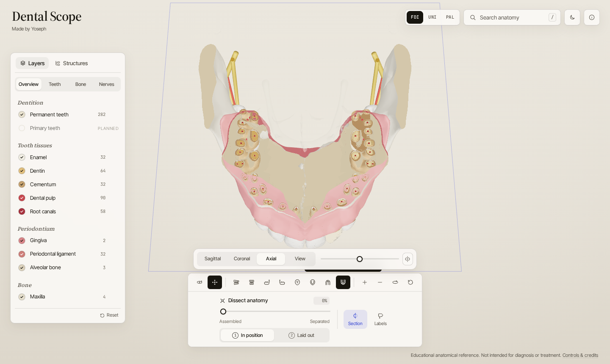The height and width of the screenshot is (364, 610).
Task: Select the In position layout
Action: tap(247, 335)
